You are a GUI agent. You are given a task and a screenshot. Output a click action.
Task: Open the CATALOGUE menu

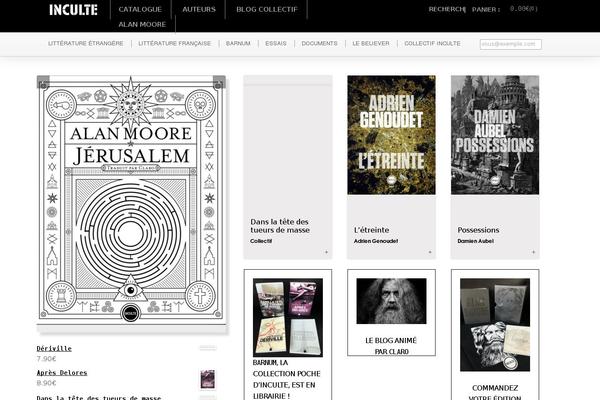(x=140, y=9)
